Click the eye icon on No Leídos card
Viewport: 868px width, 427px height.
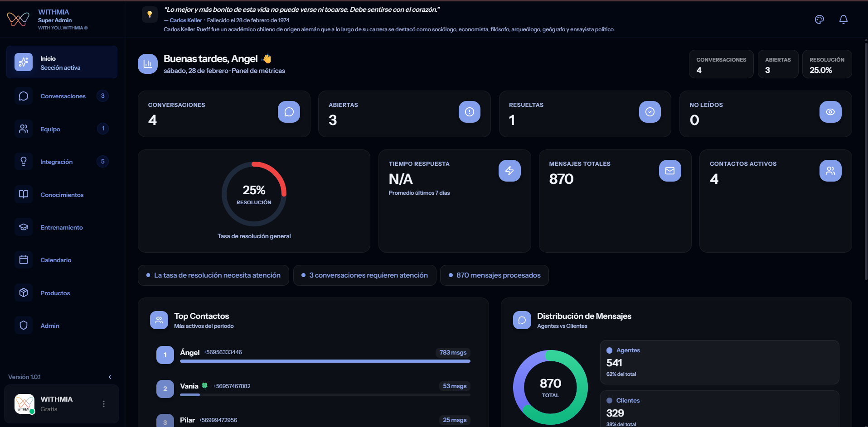(830, 112)
